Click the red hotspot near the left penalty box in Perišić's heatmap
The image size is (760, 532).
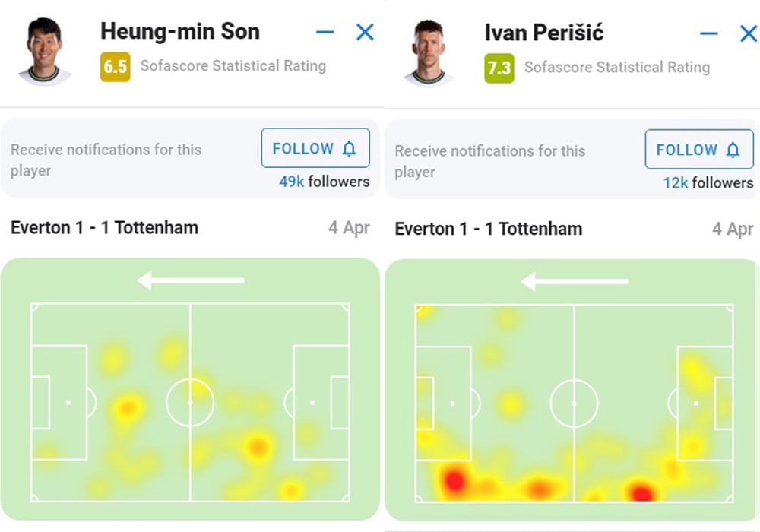pos(454,480)
